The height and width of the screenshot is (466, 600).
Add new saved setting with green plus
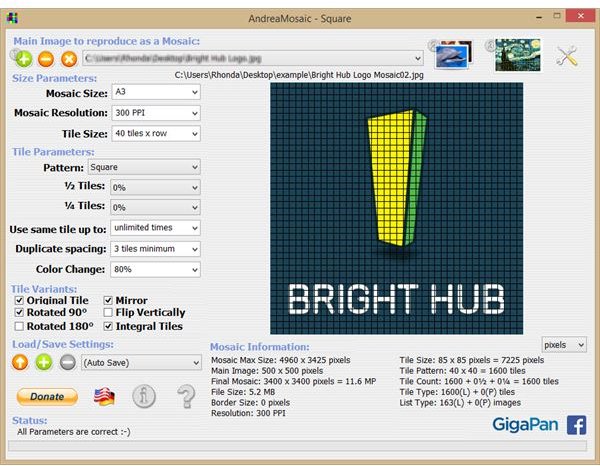[x=44, y=362]
